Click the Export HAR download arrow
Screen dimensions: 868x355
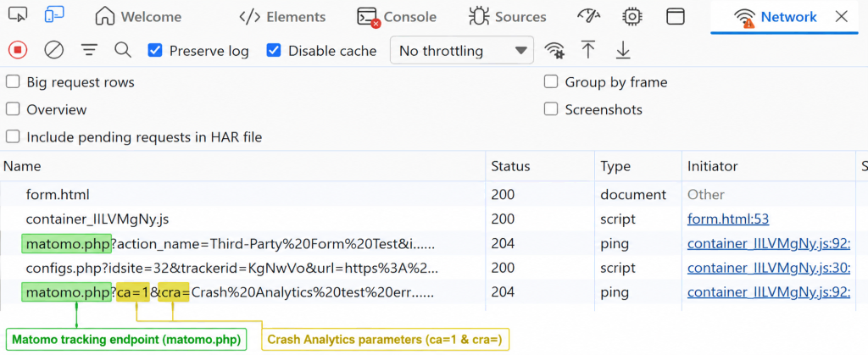(x=623, y=50)
